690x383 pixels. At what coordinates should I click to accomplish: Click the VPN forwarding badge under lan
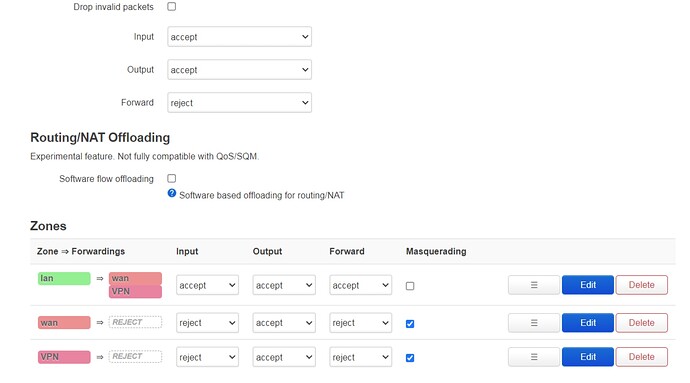click(x=136, y=291)
